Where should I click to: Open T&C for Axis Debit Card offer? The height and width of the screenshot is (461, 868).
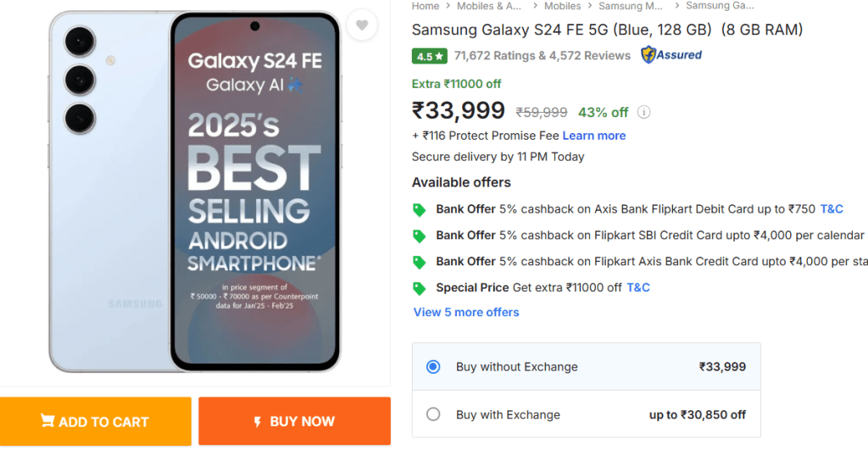[x=832, y=209]
